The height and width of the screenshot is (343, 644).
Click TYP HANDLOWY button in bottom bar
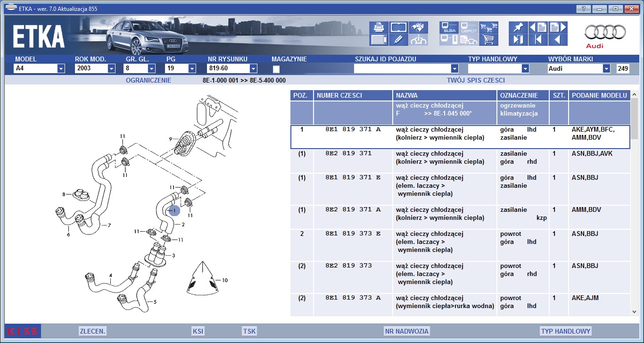(x=566, y=331)
